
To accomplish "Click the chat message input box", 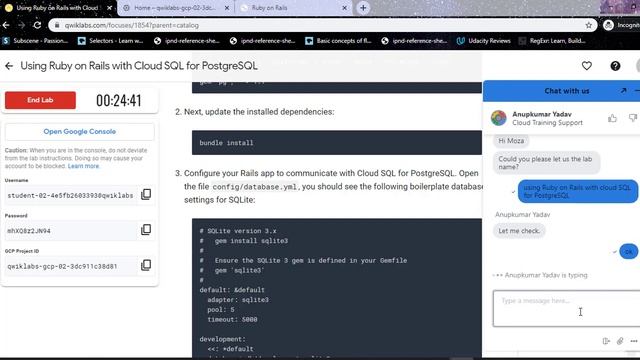I will [566, 309].
